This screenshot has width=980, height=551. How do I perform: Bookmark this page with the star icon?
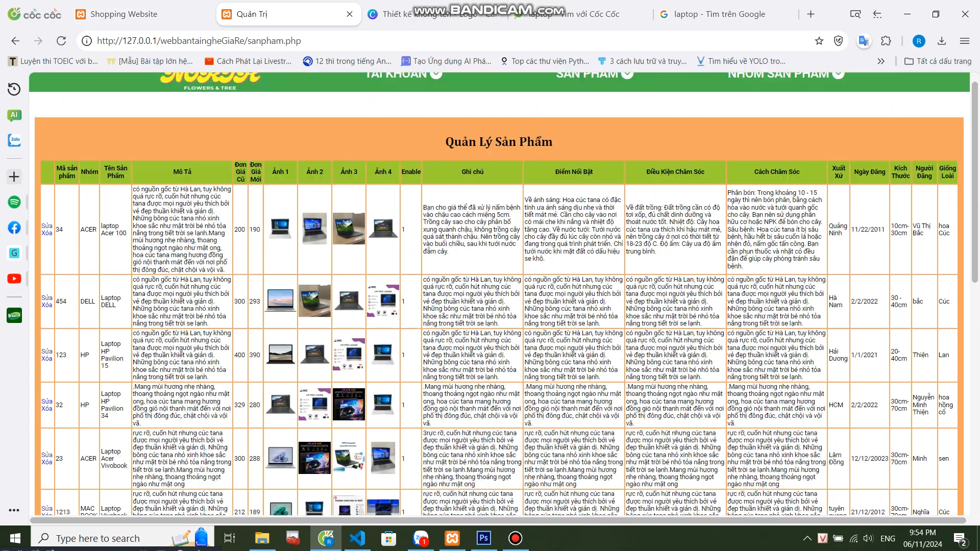tap(819, 41)
